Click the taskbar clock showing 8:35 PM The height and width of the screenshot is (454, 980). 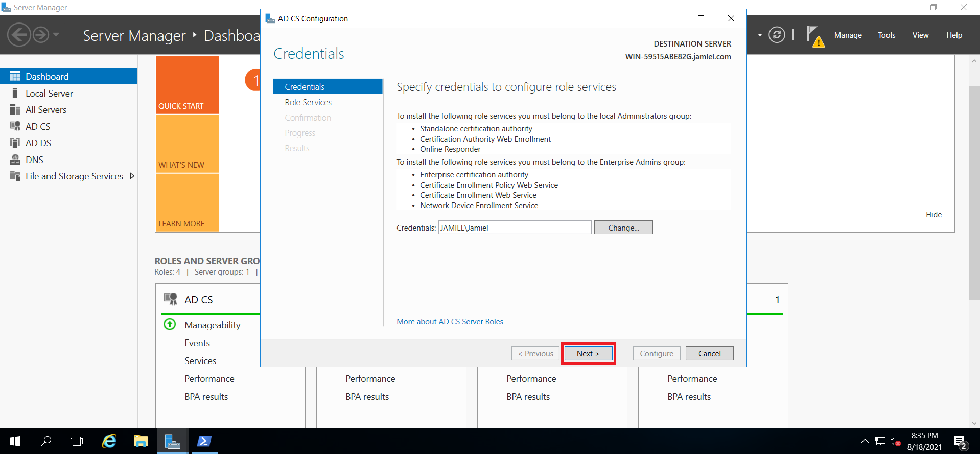(x=924, y=441)
